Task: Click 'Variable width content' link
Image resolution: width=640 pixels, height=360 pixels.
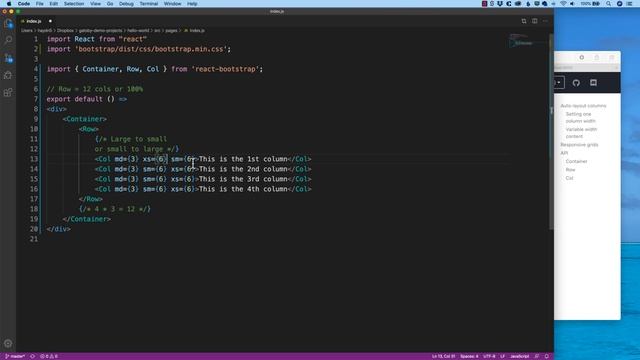Action: pos(581,133)
